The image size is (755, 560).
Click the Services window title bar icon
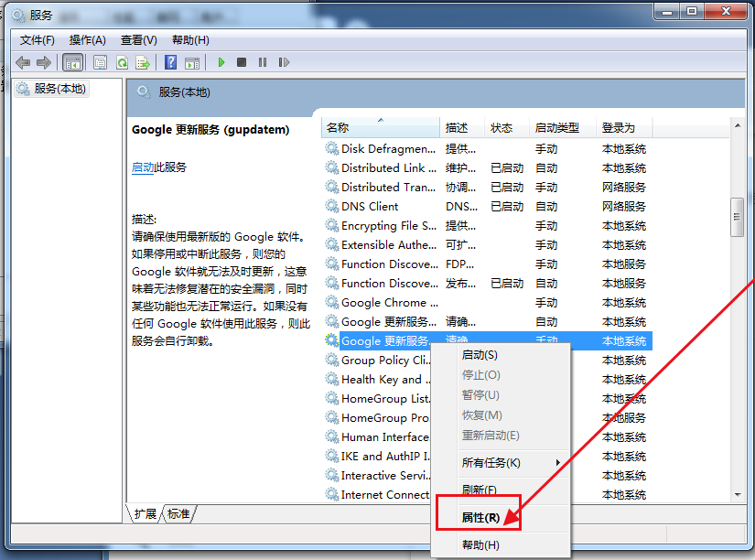coord(18,16)
